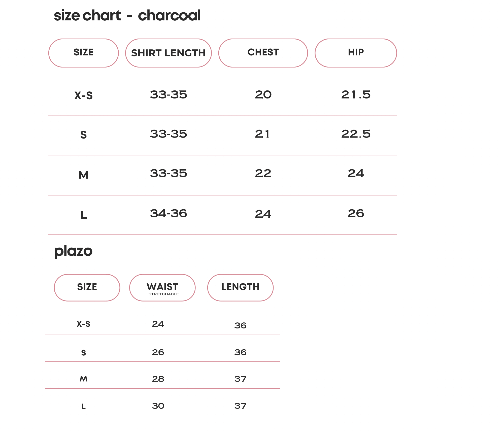Click the WAIST STRETCHABLE header pill
The height and width of the screenshot is (436, 504).
(162, 288)
